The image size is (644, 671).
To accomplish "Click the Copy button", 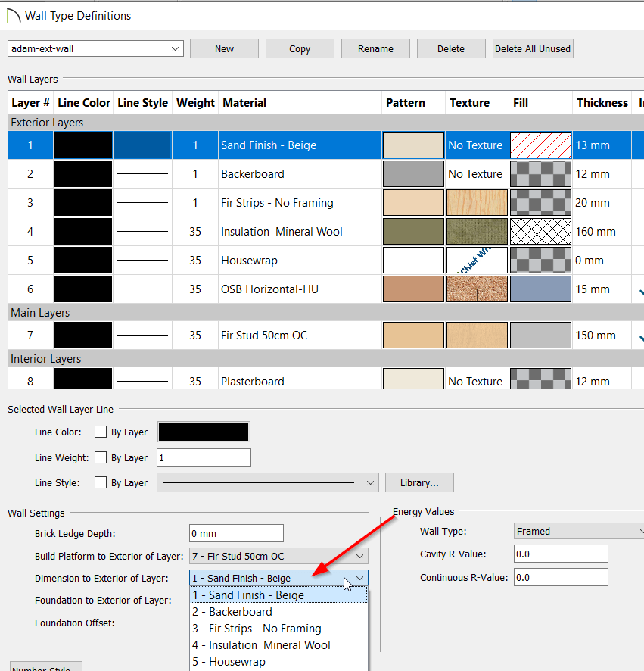I will 300,48.
